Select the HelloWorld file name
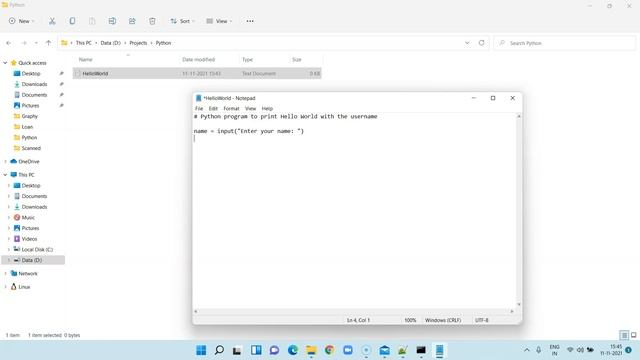640x360 pixels. click(95, 73)
